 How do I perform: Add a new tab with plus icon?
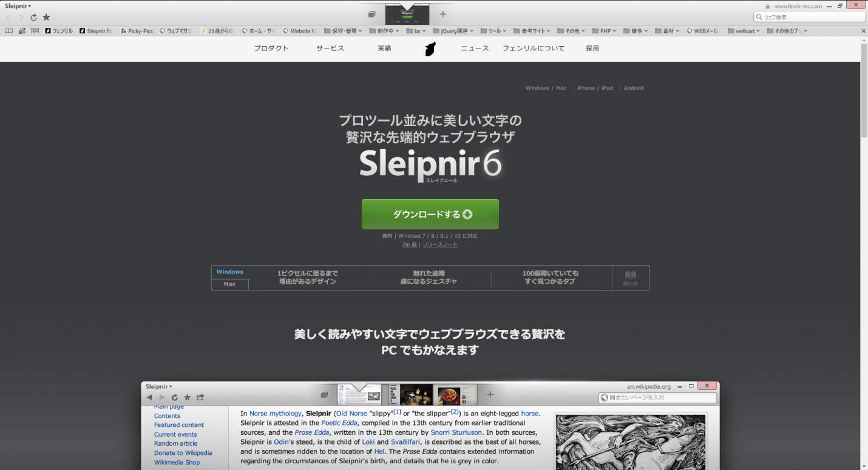443,14
